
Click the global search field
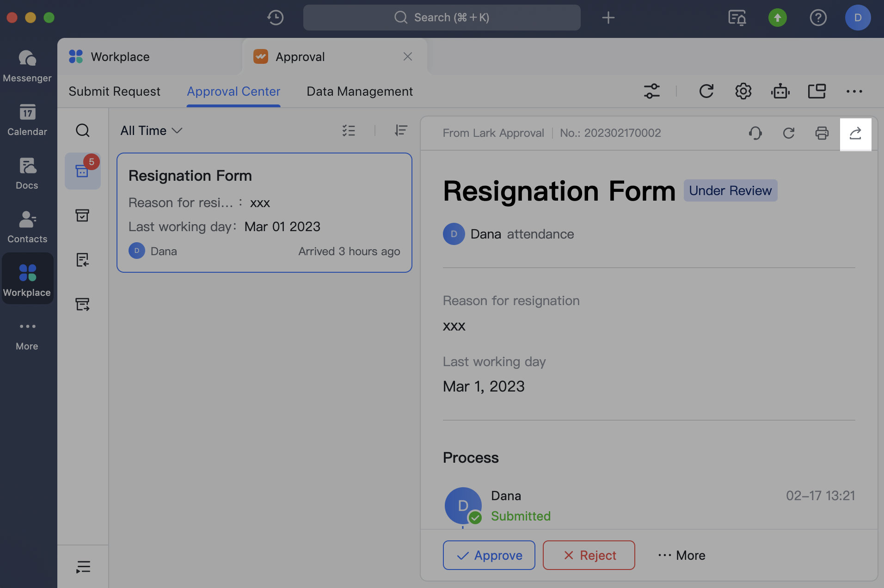[x=442, y=18]
